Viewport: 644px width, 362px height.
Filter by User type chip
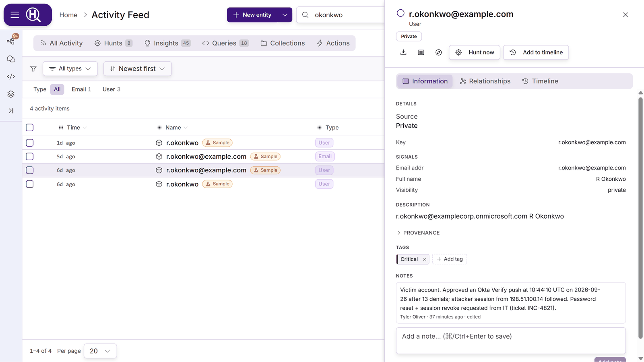tap(111, 89)
